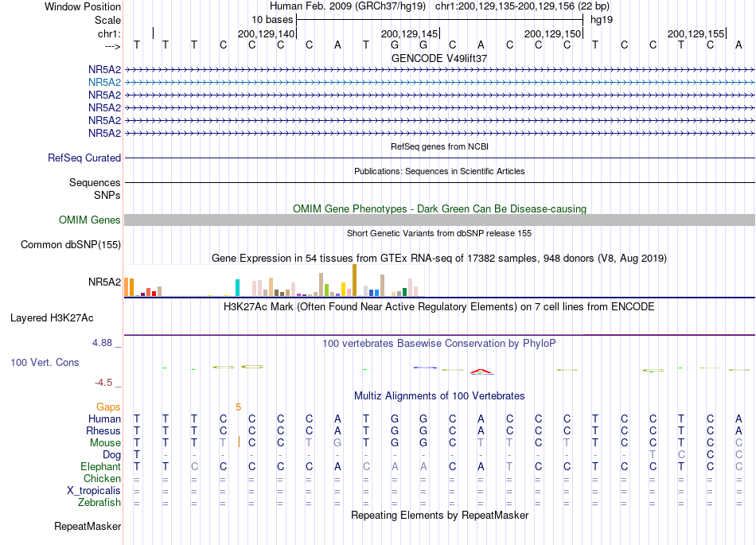The image size is (756, 545).
Task: Click the blue PhyloP conservation mark
Action: [425, 368]
